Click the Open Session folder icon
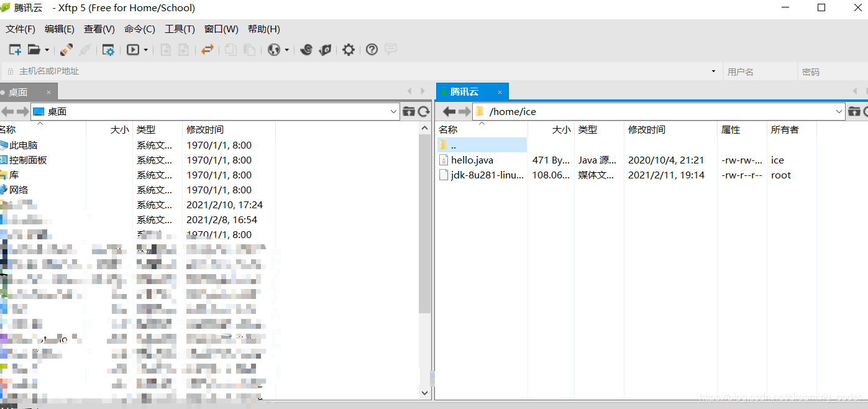Image resolution: width=868 pixels, height=409 pixels. (x=34, y=50)
